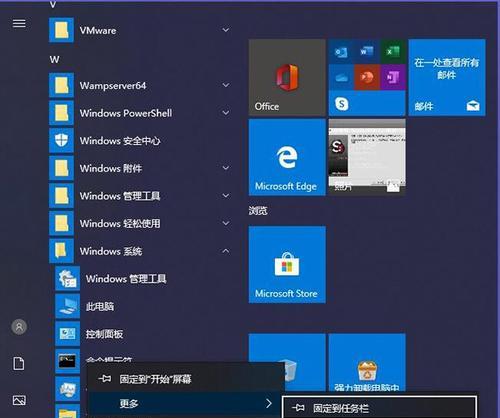500x418 pixels.
Task: Expand the Wampserver64 chevron
Action: pos(226,85)
